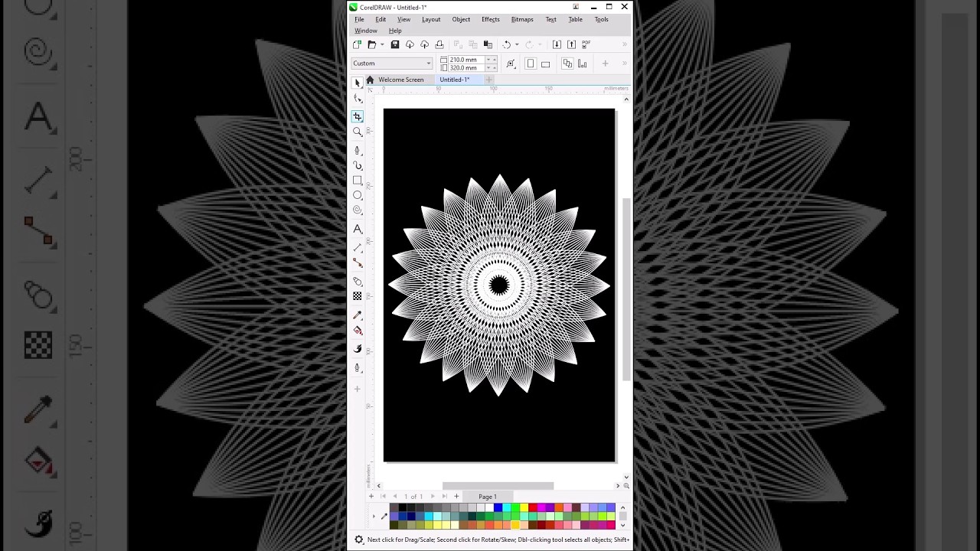
Task: Open the Bitmaps menu
Action: coord(522,19)
